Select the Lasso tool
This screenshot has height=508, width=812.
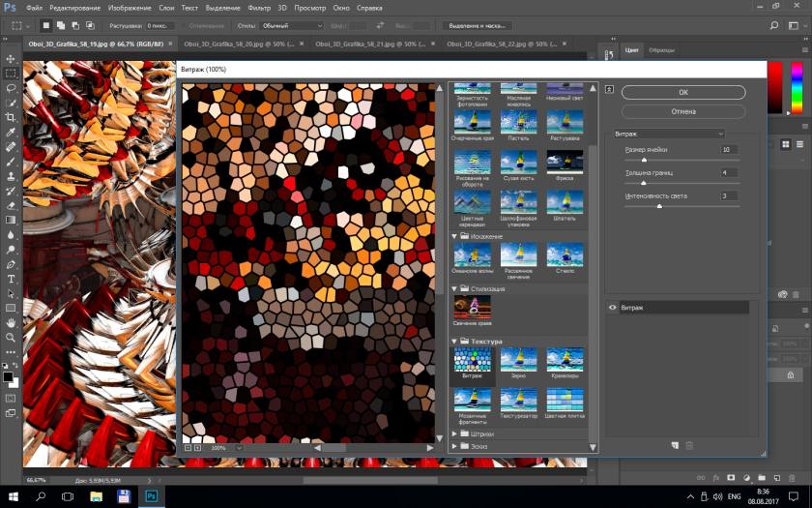[x=11, y=88]
